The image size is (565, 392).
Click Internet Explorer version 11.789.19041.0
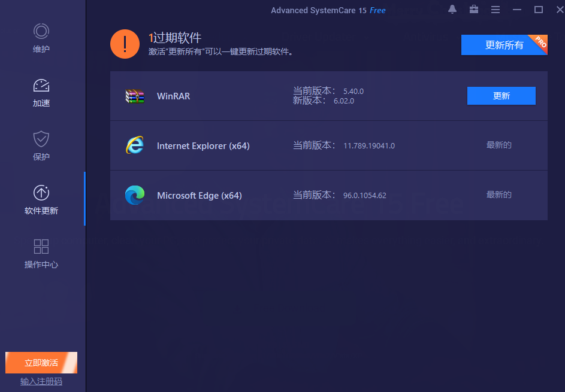click(x=369, y=146)
